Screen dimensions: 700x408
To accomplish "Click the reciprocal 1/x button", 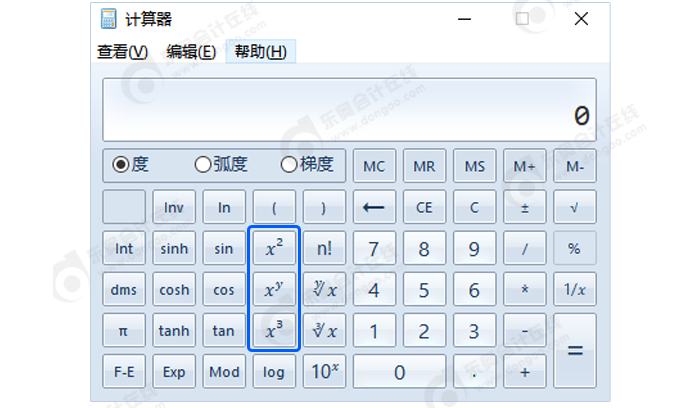I will (x=574, y=290).
